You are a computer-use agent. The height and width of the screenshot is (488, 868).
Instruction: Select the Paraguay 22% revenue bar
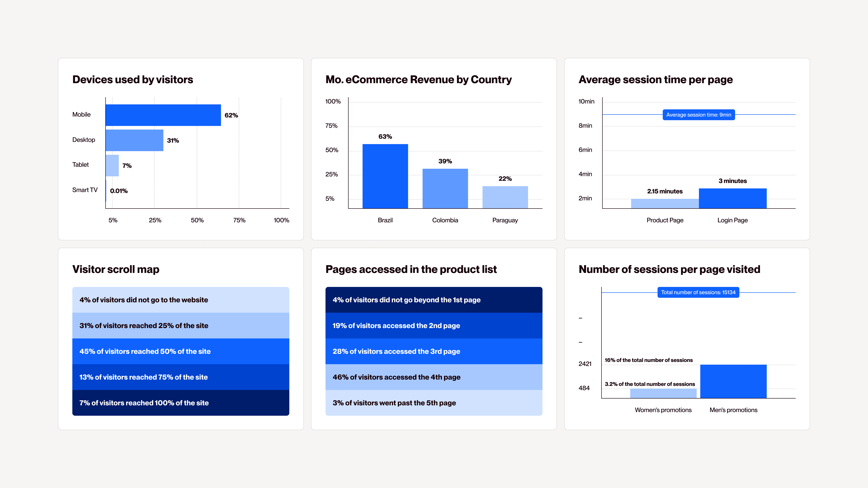click(505, 197)
